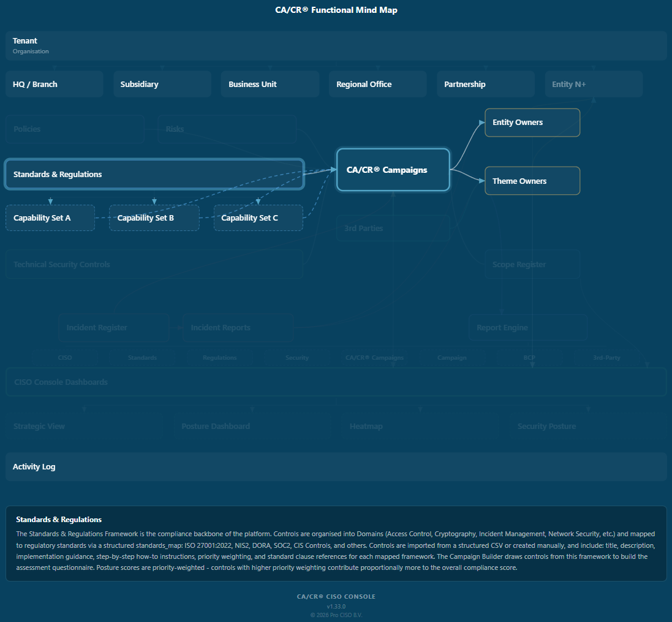Open the HQ / Branch entity node
Image resolution: width=672 pixels, height=622 pixels.
click(x=55, y=84)
